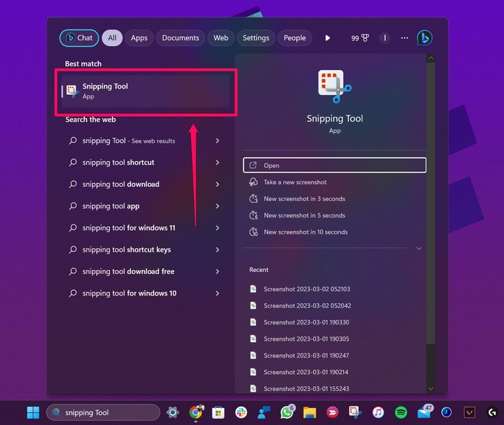Screen dimensions: 504x425
Task: Open Screenshot 2023-03-02 052103
Action: pos(335,289)
